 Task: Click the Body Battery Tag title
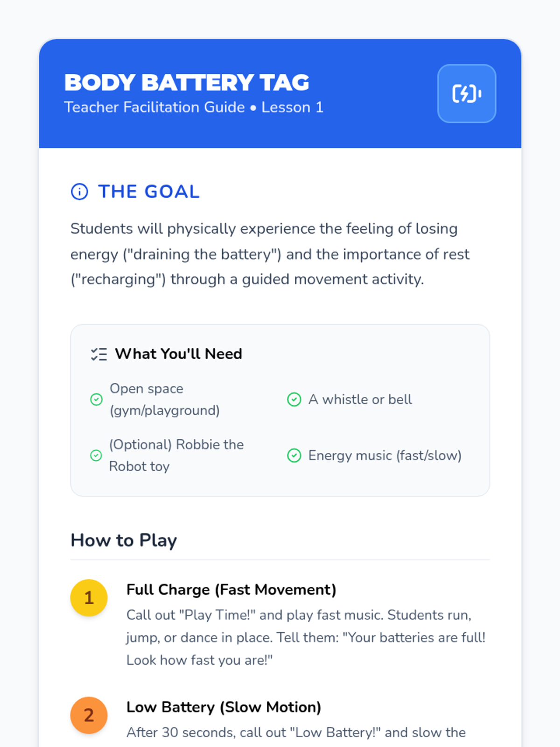[187, 83]
